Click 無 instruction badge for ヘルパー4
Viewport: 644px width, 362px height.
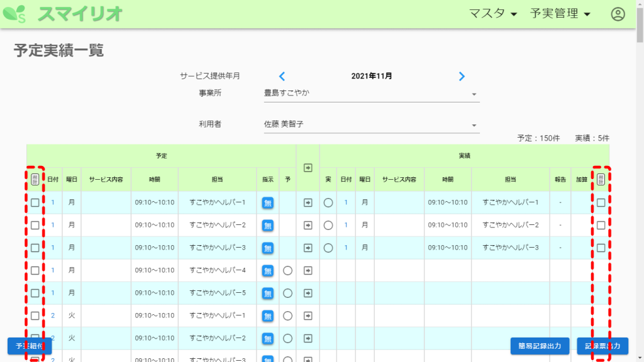(268, 270)
